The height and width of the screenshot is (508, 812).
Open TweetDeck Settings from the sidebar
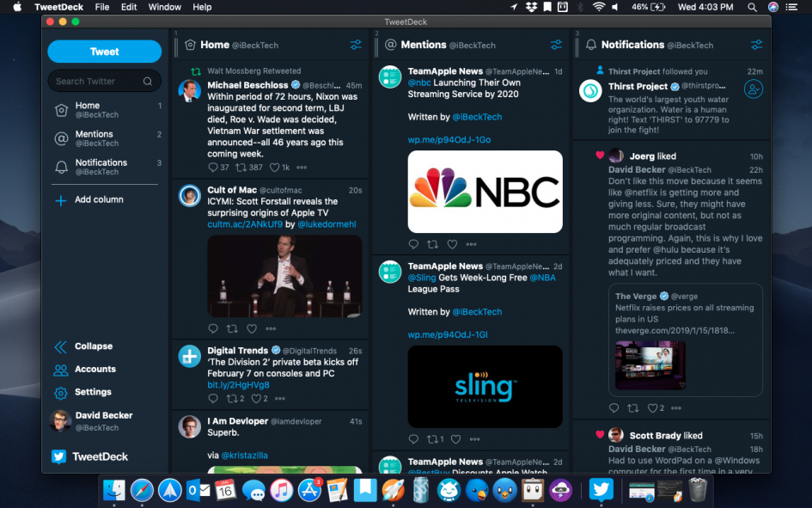61,393
